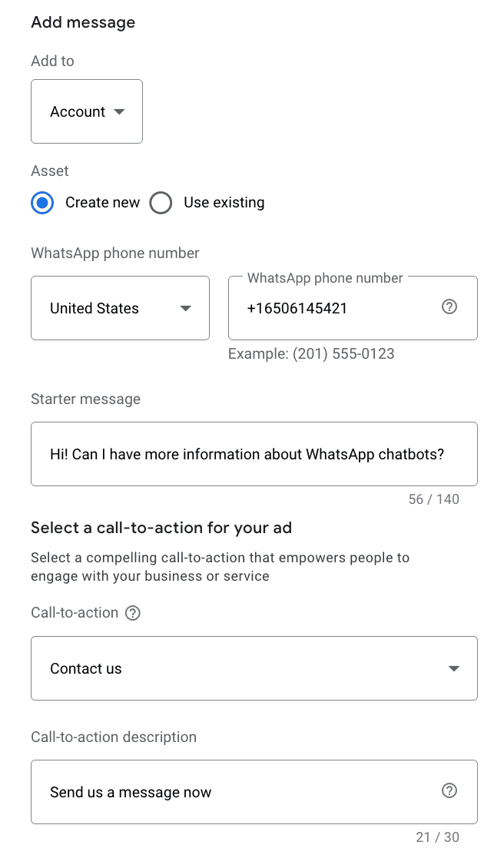Focus the Call-to-action description field

pos(238,792)
